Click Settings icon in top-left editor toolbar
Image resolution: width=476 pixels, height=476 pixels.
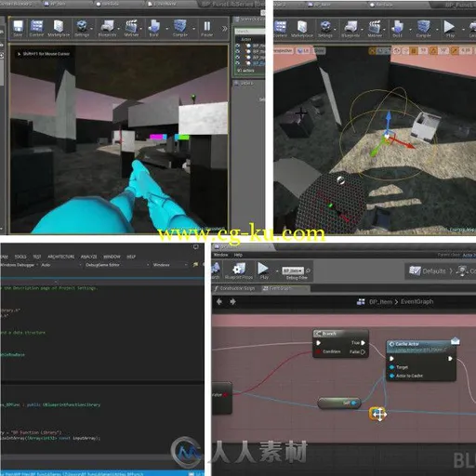tap(82, 29)
